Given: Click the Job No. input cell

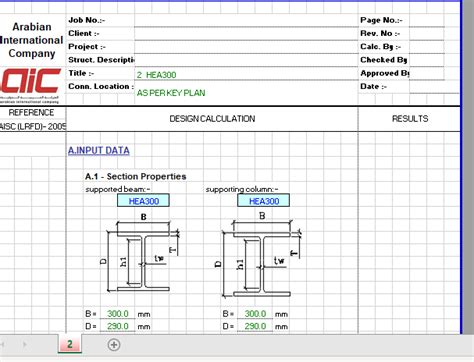Looking at the screenshot, I should point(246,20).
